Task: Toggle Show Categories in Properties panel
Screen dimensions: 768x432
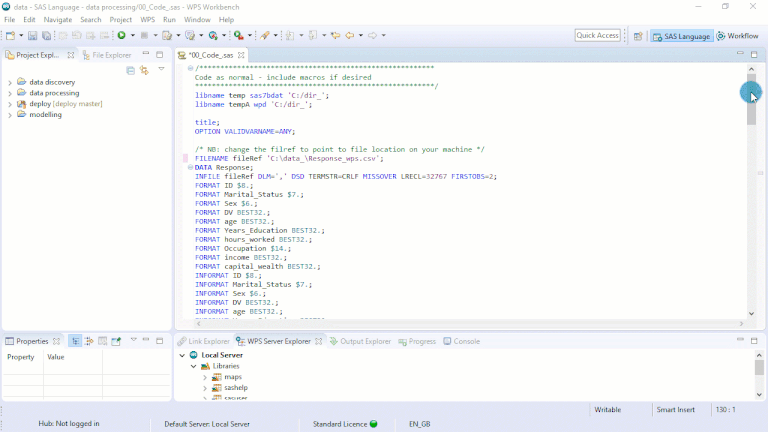Action: click(x=75, y=341)
